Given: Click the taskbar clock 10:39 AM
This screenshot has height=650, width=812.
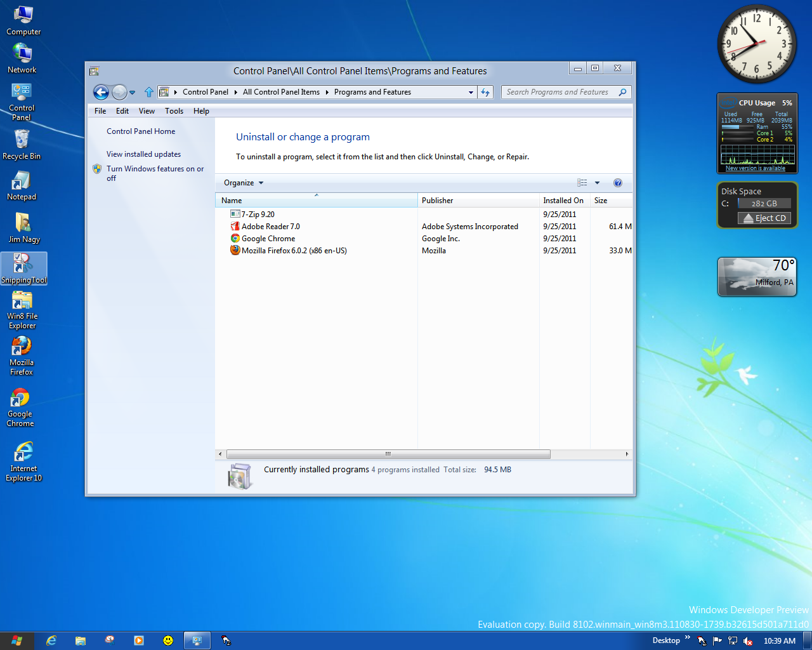Looking at the screenshot, I should tap(780, 641).
